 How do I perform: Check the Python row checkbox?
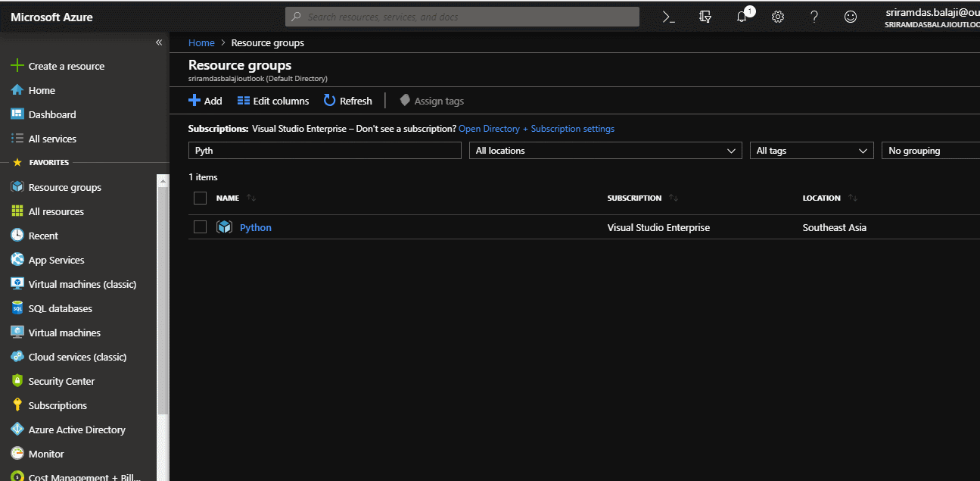pyautogui.click(x=200, y=226)
